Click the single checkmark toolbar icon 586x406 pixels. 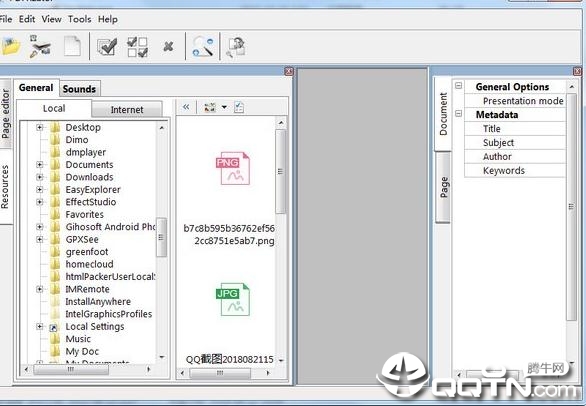[x=107, y=47]
